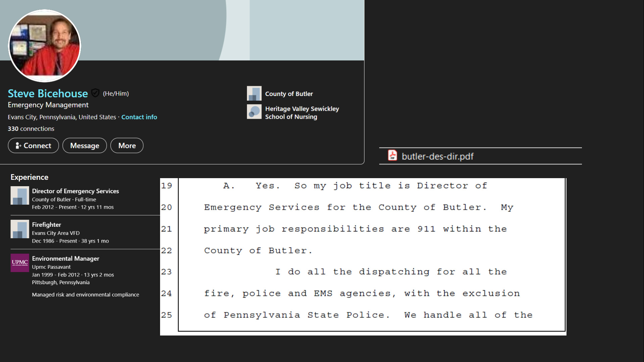Click the PDF file icon for butler-des-dir.pdf

(392, 156)
